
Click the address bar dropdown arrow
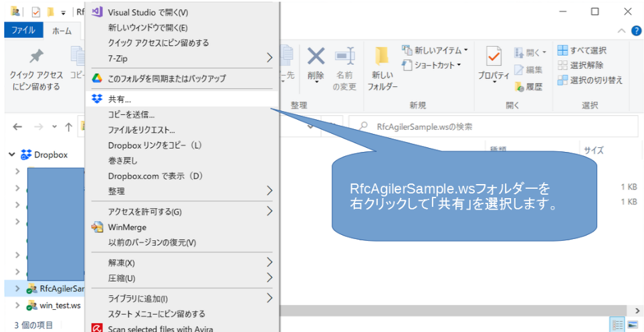(x=311, y=127)
